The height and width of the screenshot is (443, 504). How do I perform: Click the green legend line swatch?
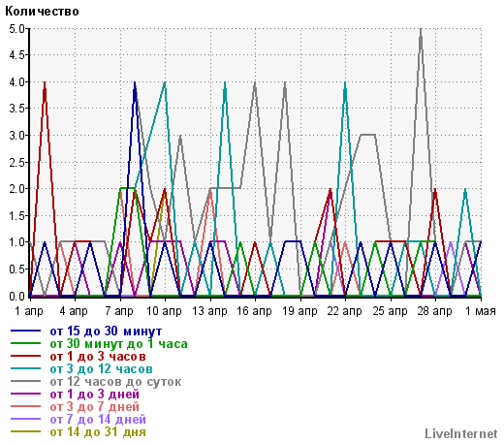click(x=26, y=343)
